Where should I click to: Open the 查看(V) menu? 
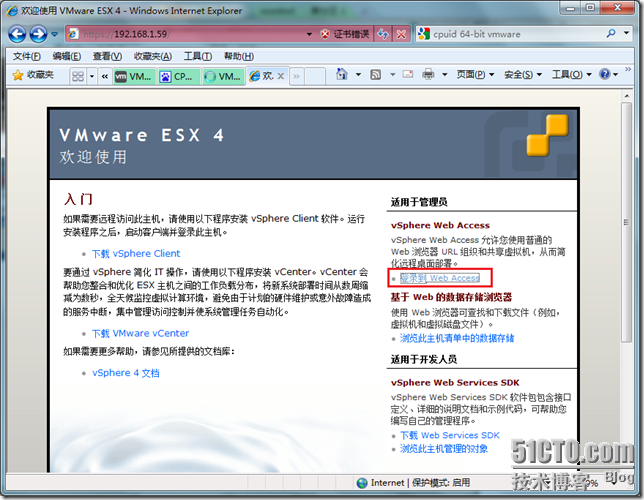click(x=107, y=56)
